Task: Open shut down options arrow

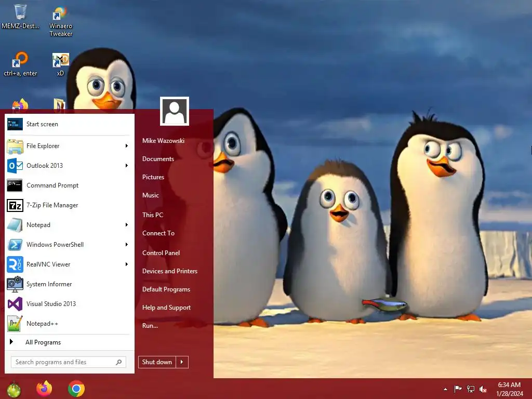Action: click(x=182, y=362)
